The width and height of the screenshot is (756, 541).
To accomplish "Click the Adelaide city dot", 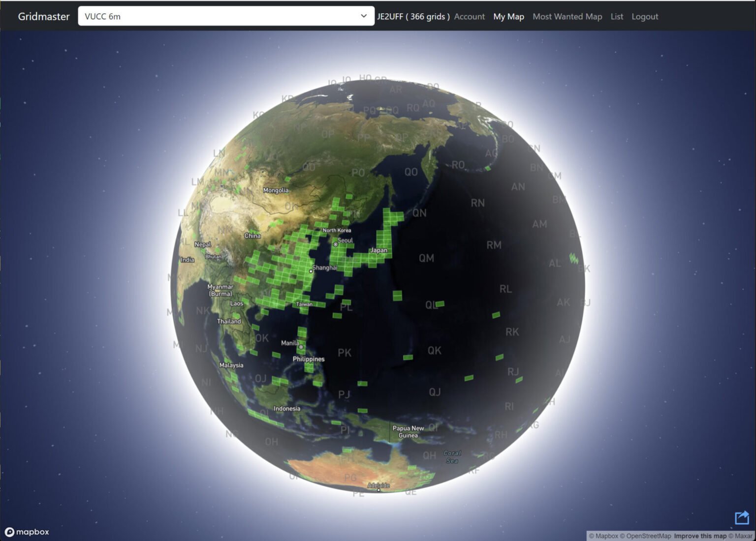I will [x=378, y=490].
